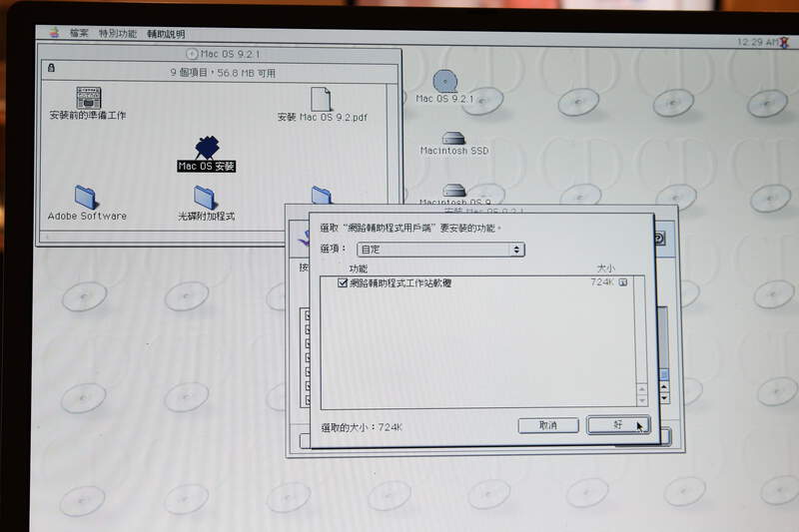Click the 大小 column header
Screen dimensions: 799x532
[605, 267]
